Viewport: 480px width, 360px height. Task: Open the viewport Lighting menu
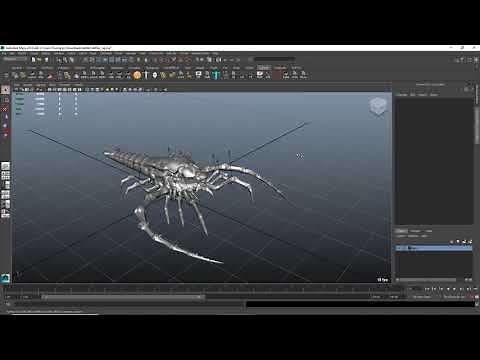point(41,85)
